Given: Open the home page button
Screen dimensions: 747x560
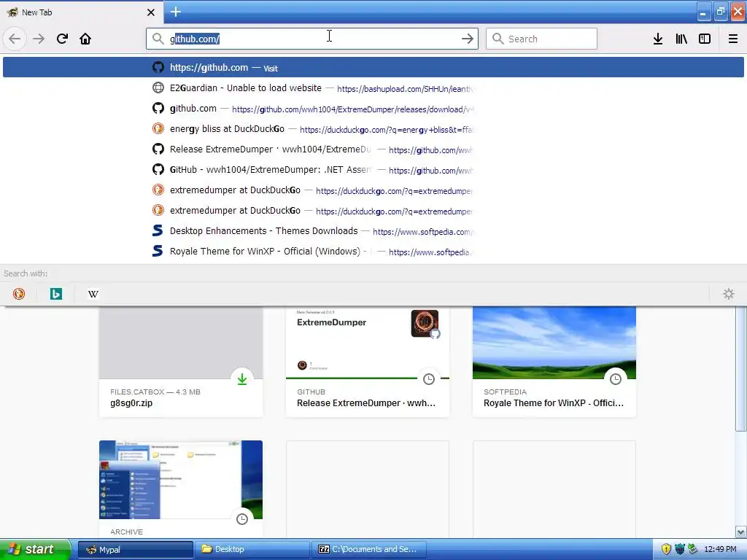Looking at the screenshot, I should (85, 39).
